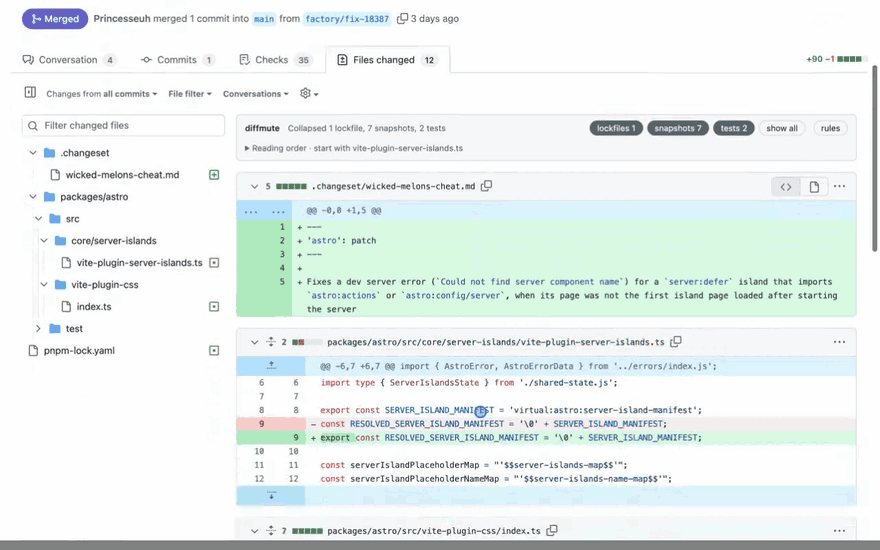880x550 pixels.
Task: Click the .changeset/wicked-melons-cheat.md header path
Action: point(393,186)
